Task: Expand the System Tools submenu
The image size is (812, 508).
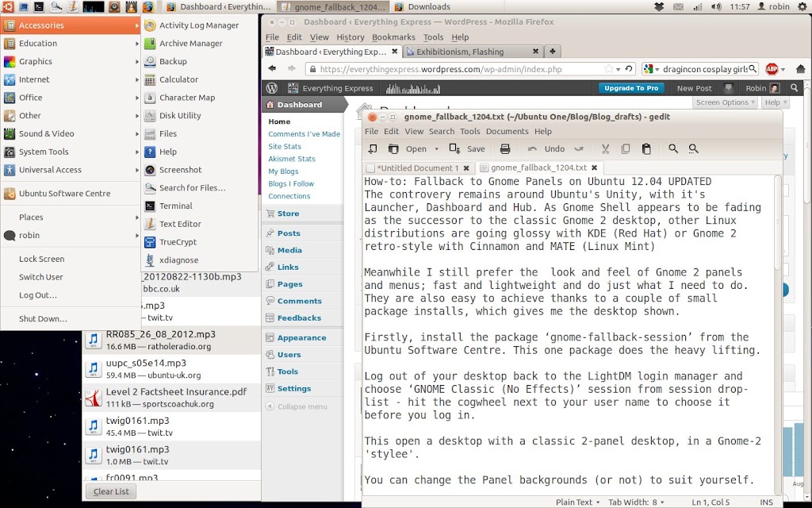Action: click(71, 152)
